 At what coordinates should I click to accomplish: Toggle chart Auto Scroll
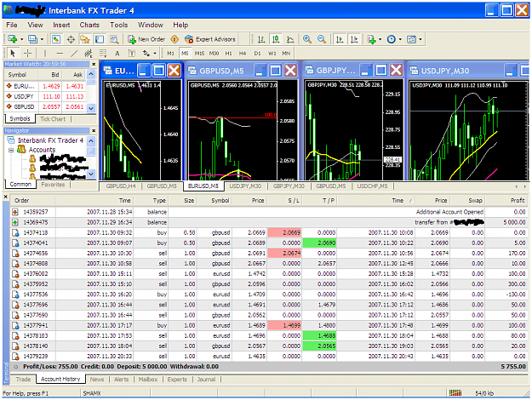pos(340,39)
